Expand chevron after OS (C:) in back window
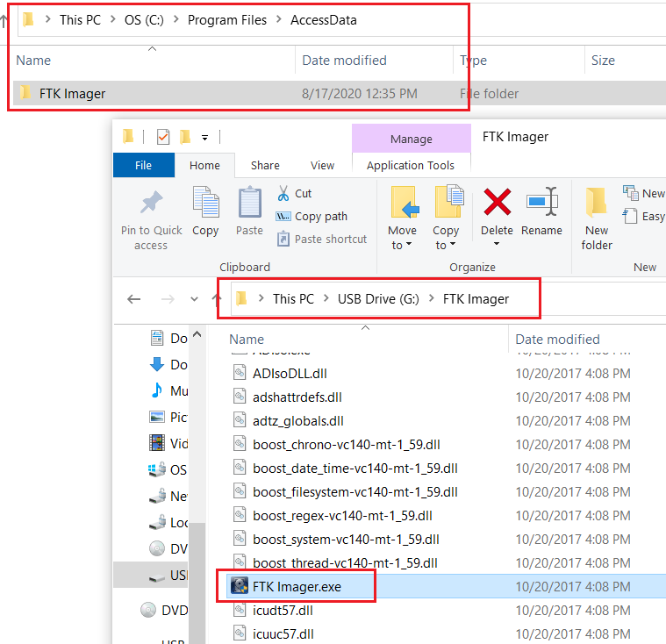The image size is (666, 644). tap(175, 19)
